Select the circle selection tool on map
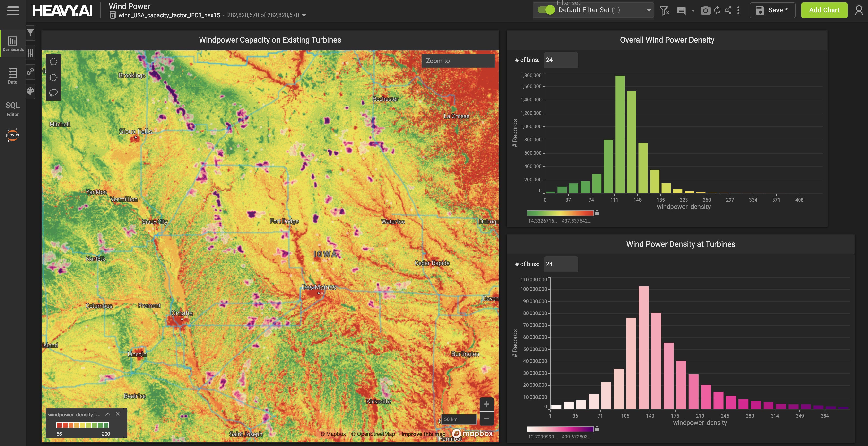Image resolution: width=868 pixels, height=446 pixels. [53, 62]
